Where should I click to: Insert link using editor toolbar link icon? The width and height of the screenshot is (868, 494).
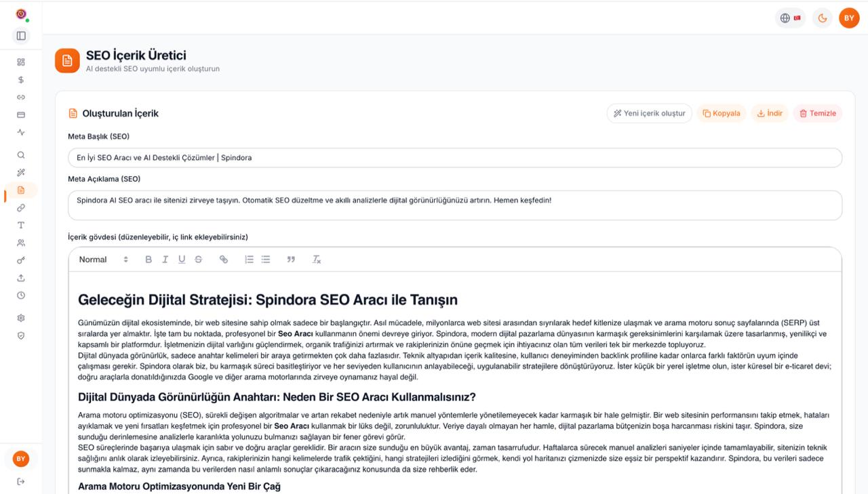click(x=224, y=260)
